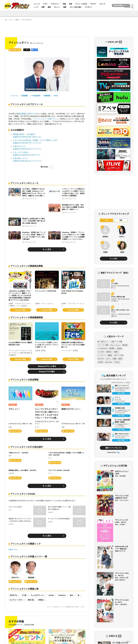
Task: Click related person tag ちょんまげラーメン
Action: click(38, 595)
